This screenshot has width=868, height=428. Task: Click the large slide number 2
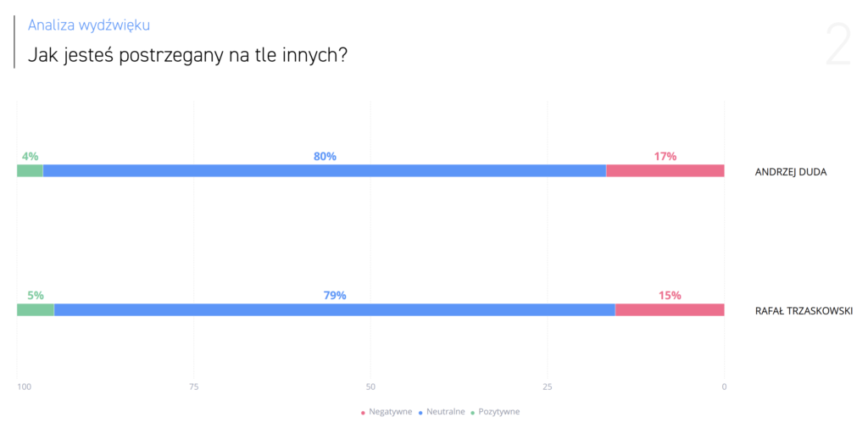click(x=837, y=46)
